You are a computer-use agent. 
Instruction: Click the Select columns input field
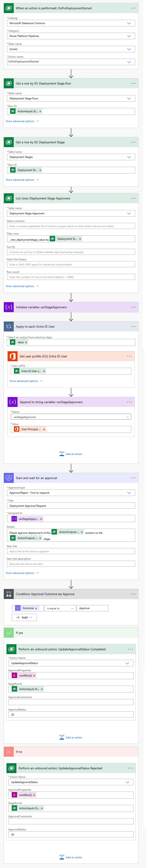(71, 226)
